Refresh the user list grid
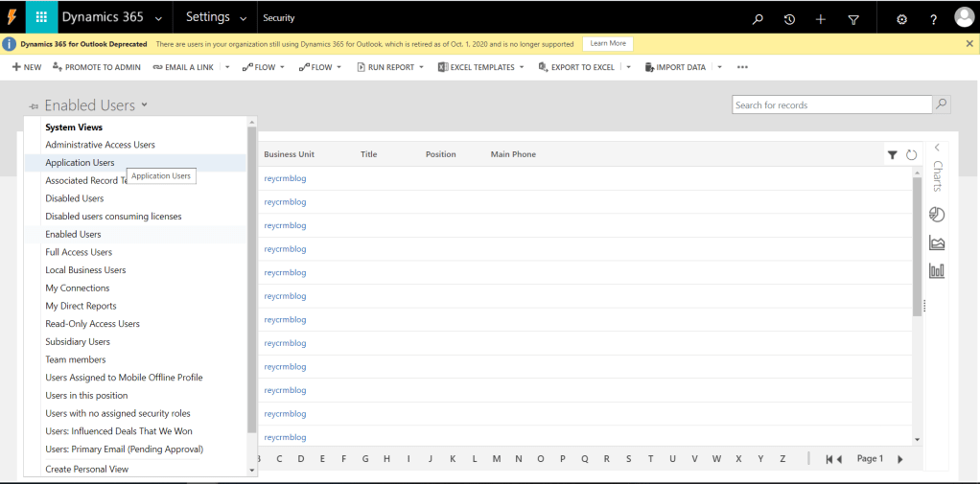Image resolution: width=980 pixels, height=484 pixels. (x=911, y=154)
